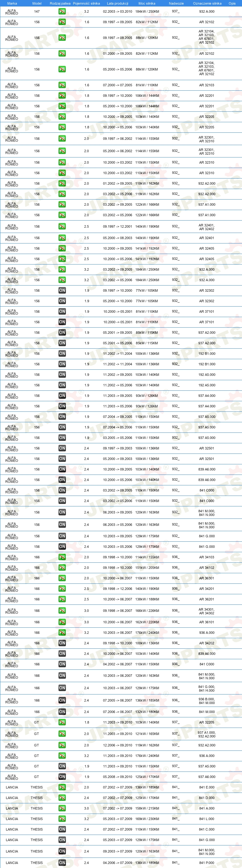
Task: Click the PB icon in the 156 2.5 05.2000 -> 08.2003 row
Action: click(x=62, y=238)
